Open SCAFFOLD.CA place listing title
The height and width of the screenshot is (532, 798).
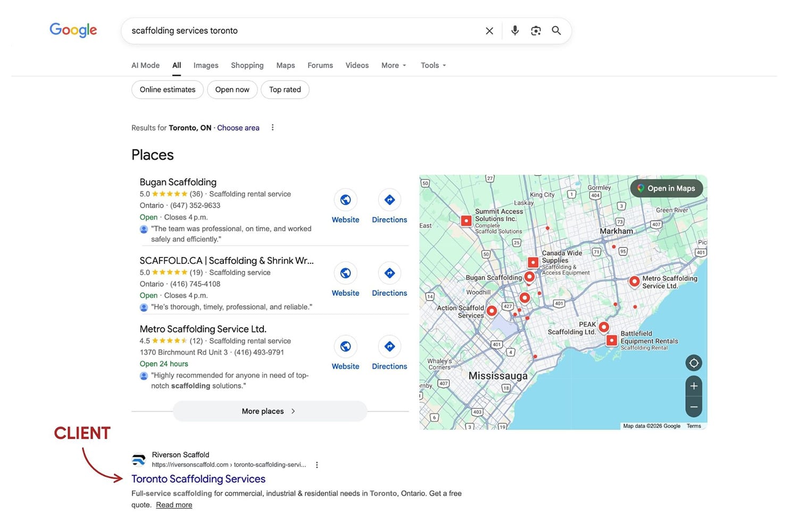click(x=227, y=261)
